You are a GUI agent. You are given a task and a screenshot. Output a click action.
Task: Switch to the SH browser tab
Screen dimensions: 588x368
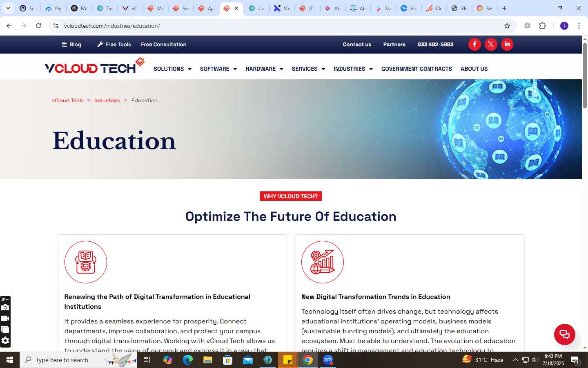tap(485, 8)
